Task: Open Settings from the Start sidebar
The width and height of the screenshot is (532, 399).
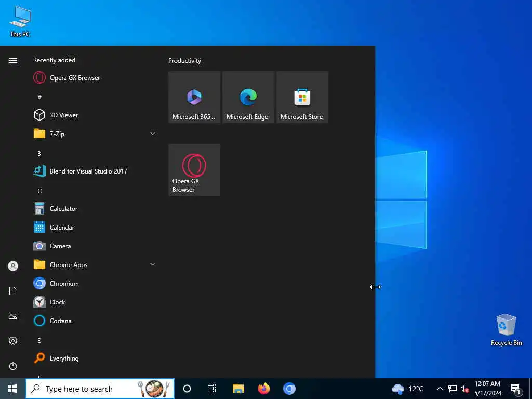Action: tap(13, 341)
